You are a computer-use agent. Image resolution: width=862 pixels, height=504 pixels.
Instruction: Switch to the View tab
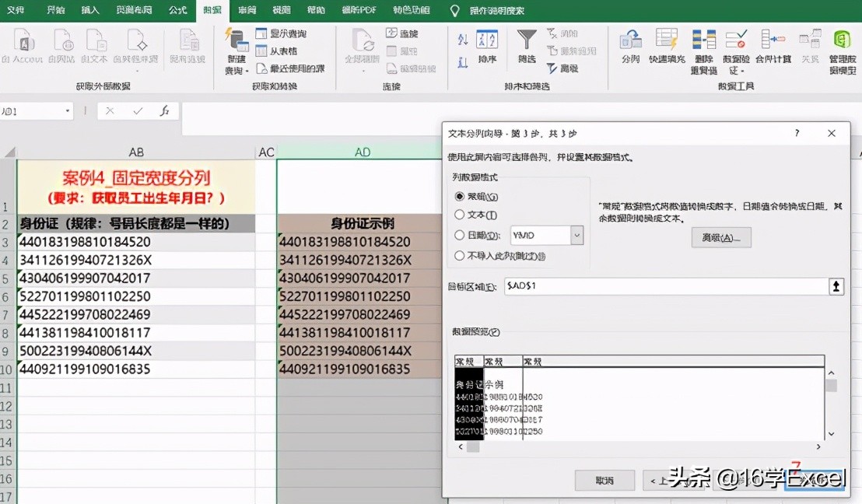click(x=282, y=10)
